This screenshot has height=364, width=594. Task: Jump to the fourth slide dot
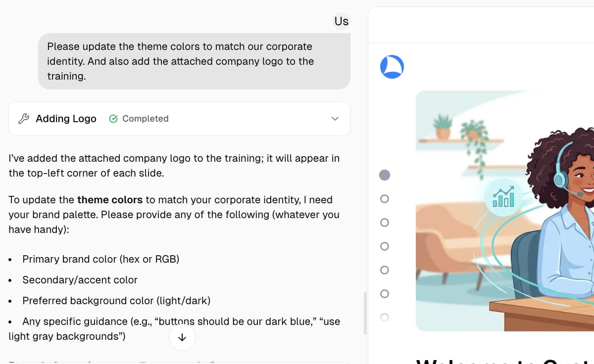point(385,246)
